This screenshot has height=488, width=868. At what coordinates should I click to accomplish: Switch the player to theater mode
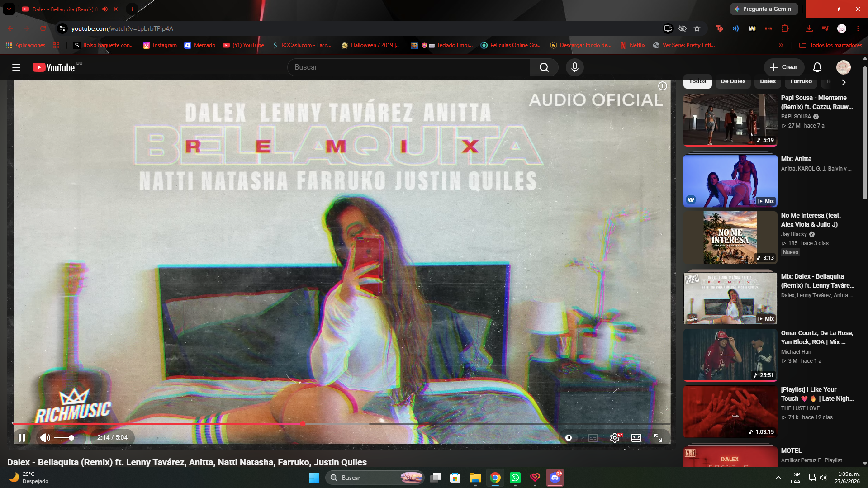click(x=636, y=437)
